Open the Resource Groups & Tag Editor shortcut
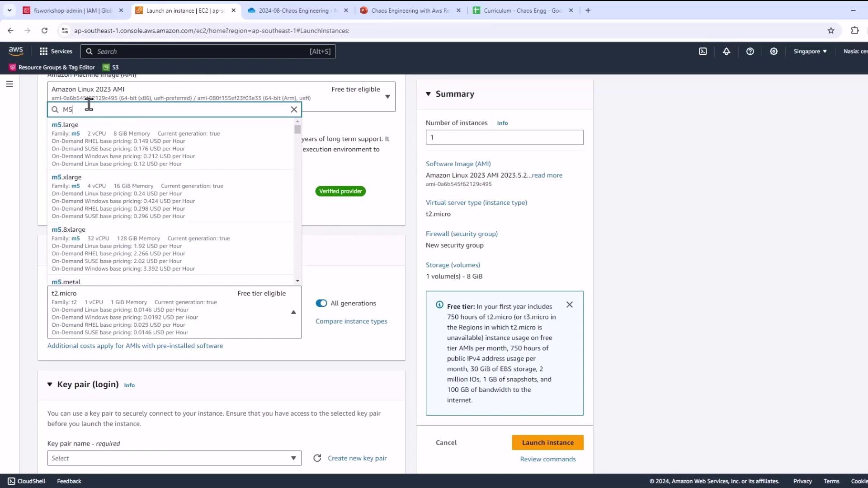Image resolution: width=868 pixels, height=488 pixels. coord(52,67)
